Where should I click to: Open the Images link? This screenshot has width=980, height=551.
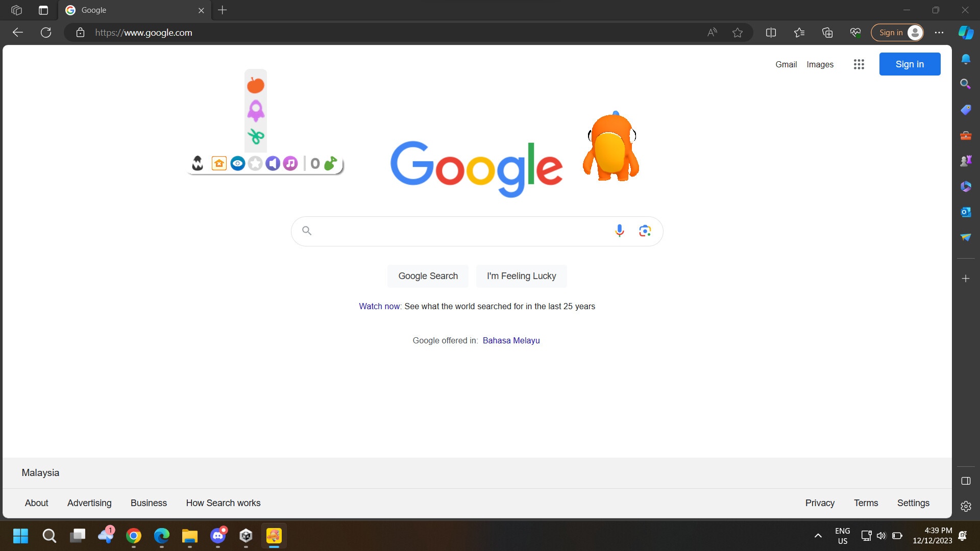tap(820, 64)
